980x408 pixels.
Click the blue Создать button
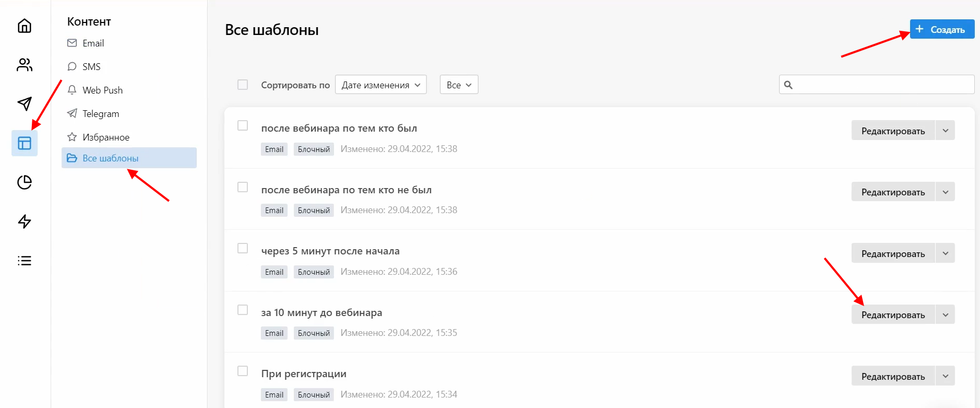[x=942, y=29]
